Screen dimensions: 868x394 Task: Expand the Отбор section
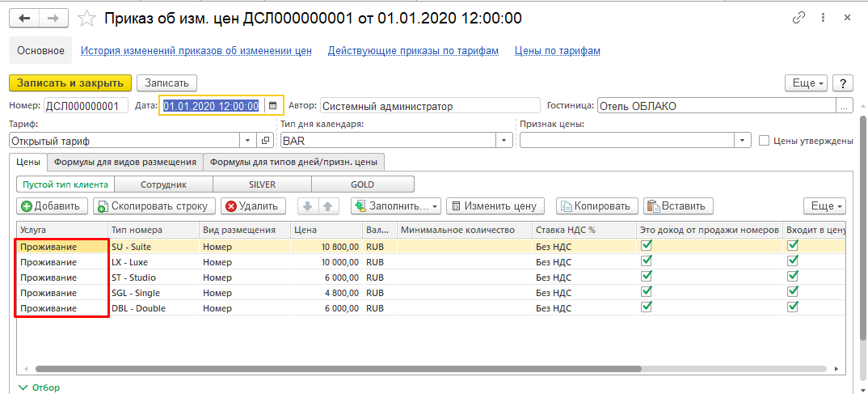(40, 388)
